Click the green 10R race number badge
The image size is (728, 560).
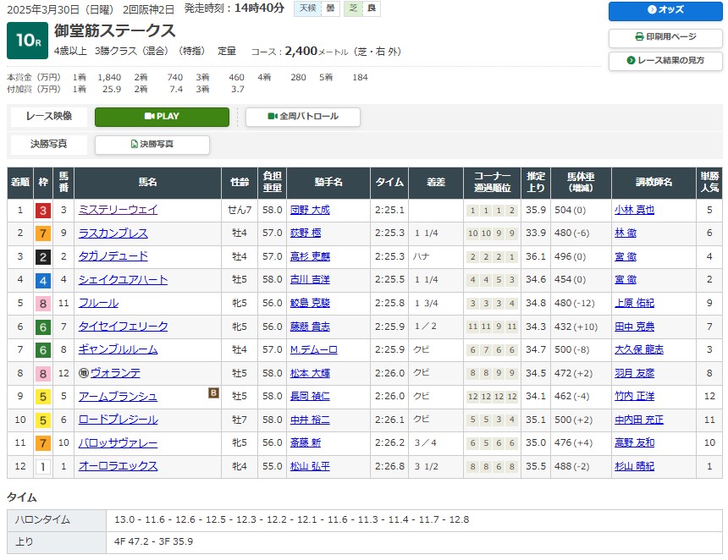point(27,39)
